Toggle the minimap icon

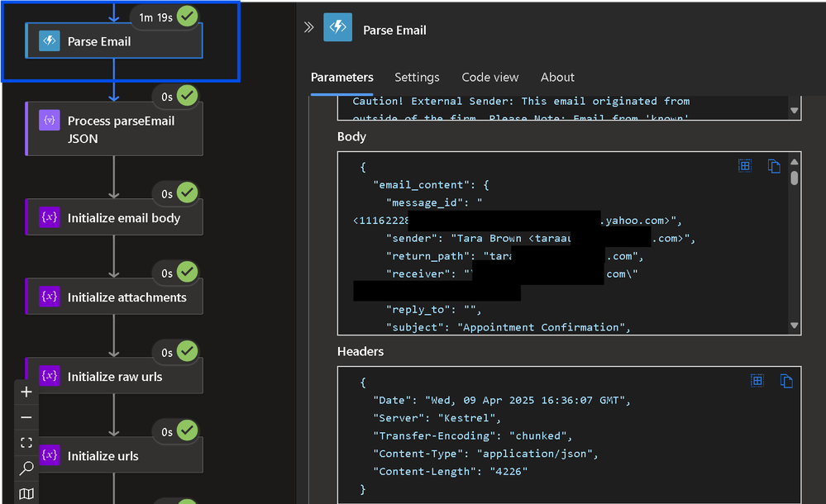(26, 493)
